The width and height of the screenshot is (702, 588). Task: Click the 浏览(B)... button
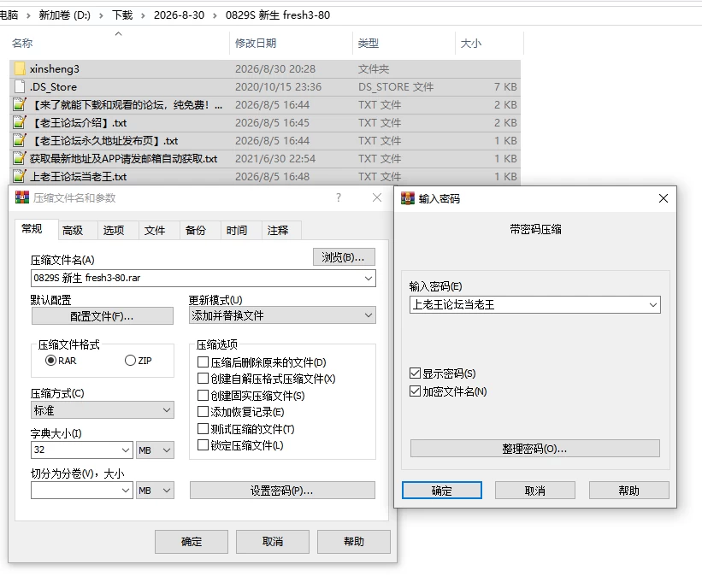pos(344,257)
